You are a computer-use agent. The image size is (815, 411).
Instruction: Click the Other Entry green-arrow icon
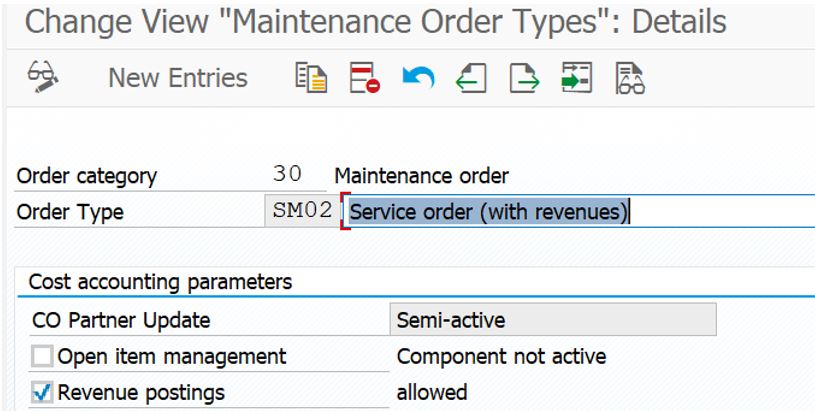point(576,78)
